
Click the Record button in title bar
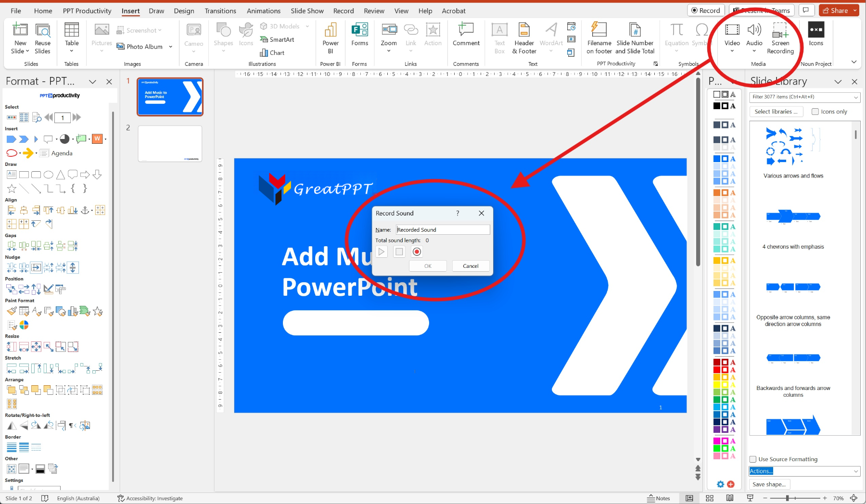point(706,11)
